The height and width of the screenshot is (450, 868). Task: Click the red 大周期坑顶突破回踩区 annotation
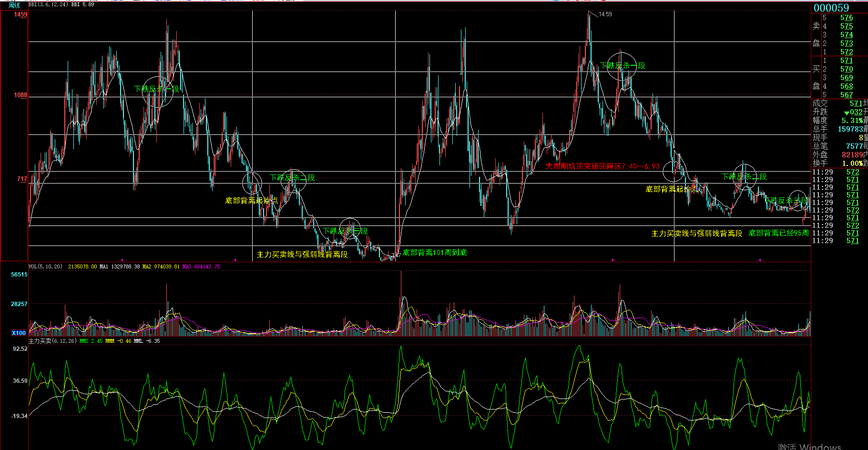pyautogui.click(x=602, y=166)
